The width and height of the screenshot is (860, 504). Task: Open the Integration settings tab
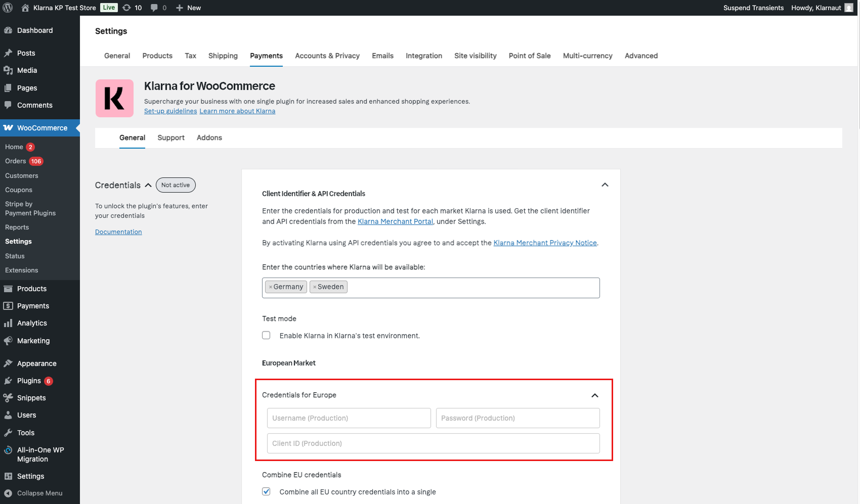click(424, 56)
